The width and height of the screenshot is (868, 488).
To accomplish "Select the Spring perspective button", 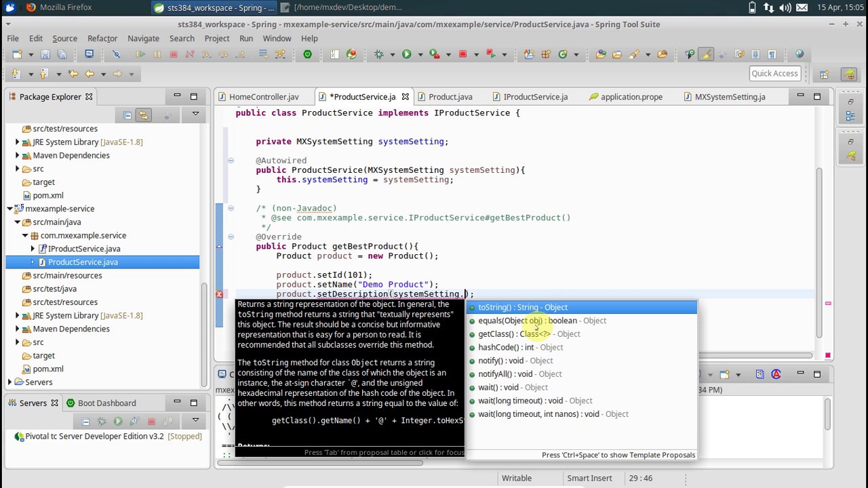I will (x=849, y=74).
